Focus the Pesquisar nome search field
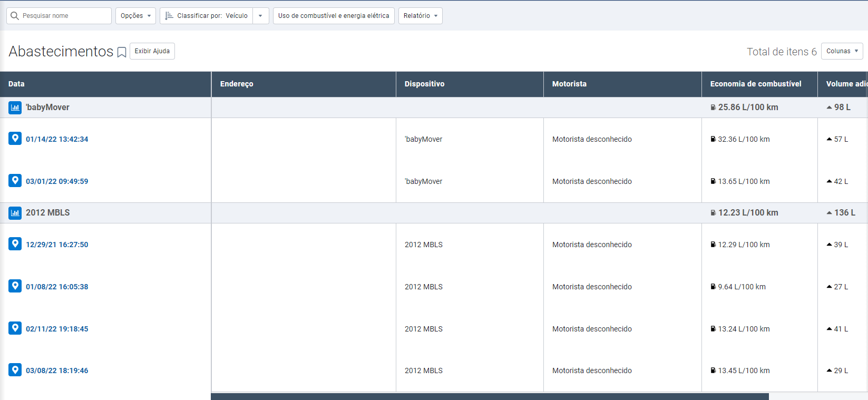Screen dimensions: 868x400 pyautogui.click(x=63, y=16)
